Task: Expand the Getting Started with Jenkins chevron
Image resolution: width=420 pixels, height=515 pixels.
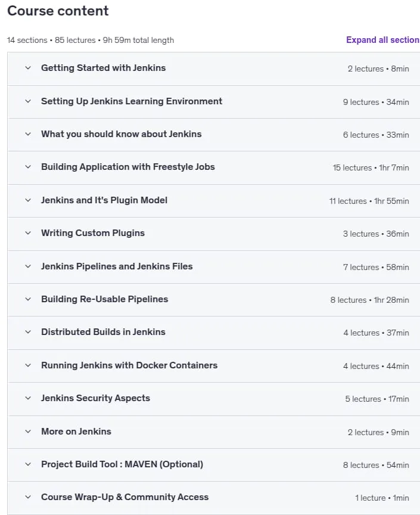Action: point(28,68)
